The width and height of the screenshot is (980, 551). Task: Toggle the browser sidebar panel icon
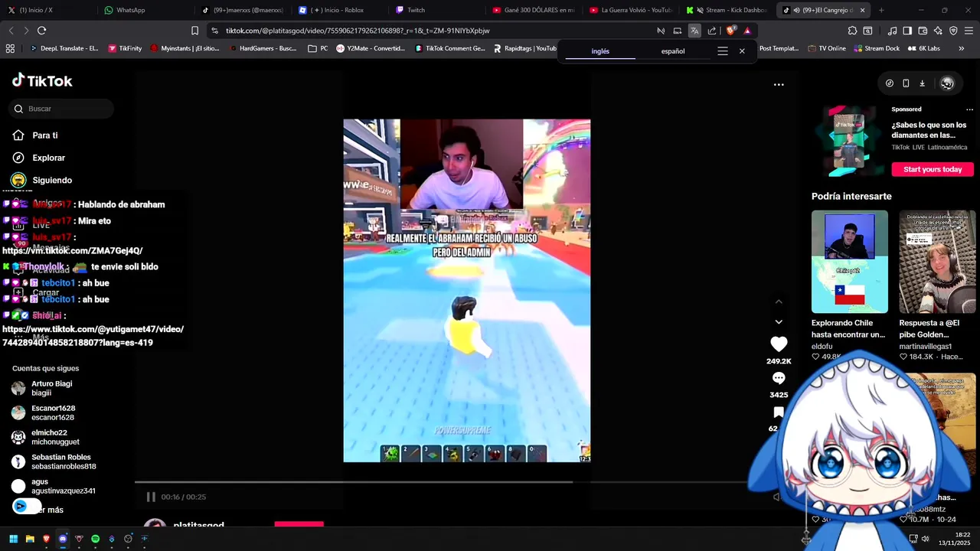pos(907,31)
